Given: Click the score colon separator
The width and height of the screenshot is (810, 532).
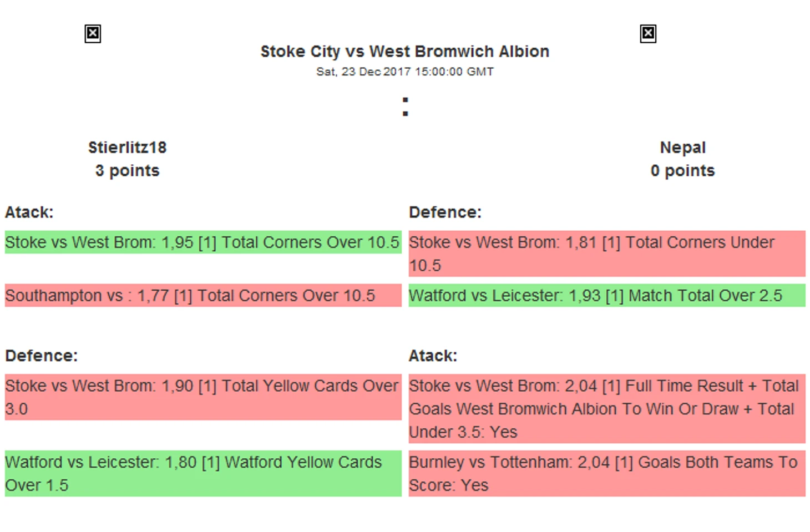Looking at the screenshot, I should pyautogui.click(x=406, y=107).
